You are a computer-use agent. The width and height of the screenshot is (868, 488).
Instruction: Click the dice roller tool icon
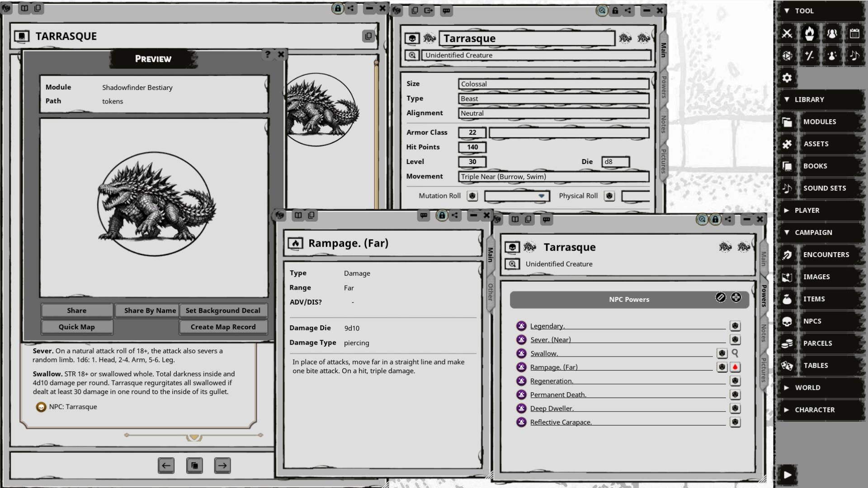788,56
